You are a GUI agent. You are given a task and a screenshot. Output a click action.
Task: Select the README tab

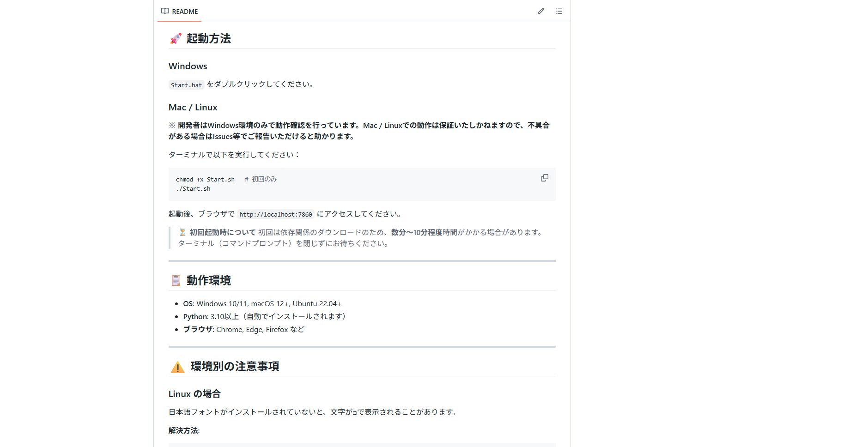coord(184,11)
